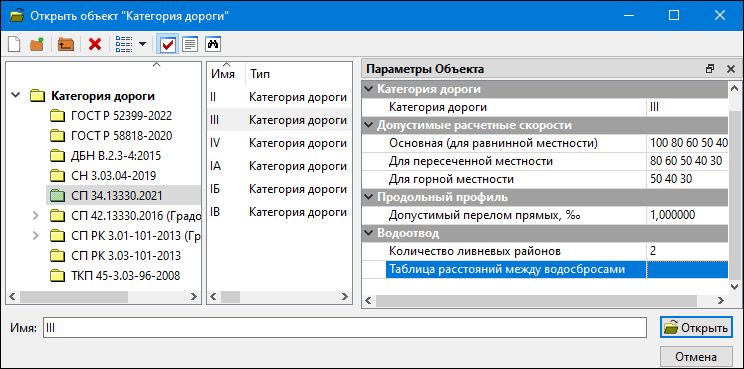Collapse Водоотвод parameters group
744x369 pixels.
(369, 233)
